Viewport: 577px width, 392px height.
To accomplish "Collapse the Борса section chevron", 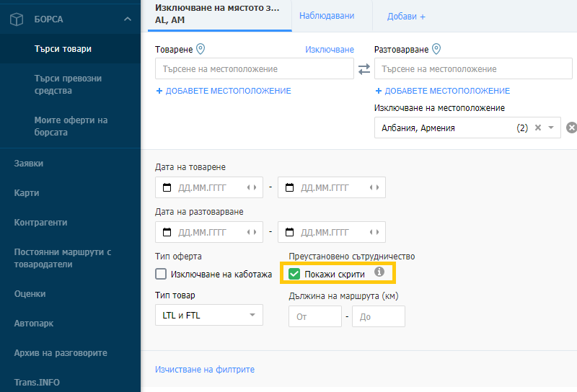I will pos(128,19).
